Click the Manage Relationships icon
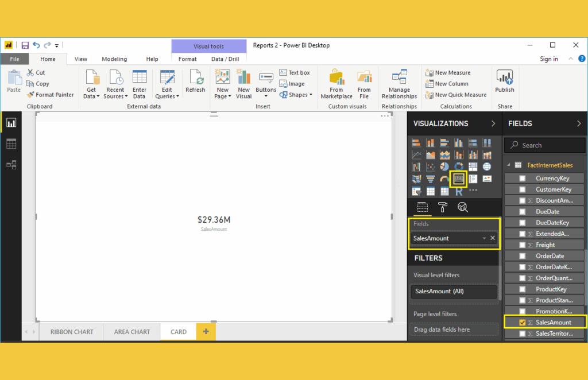Screen dimensions: 588x380 (399, 83)
